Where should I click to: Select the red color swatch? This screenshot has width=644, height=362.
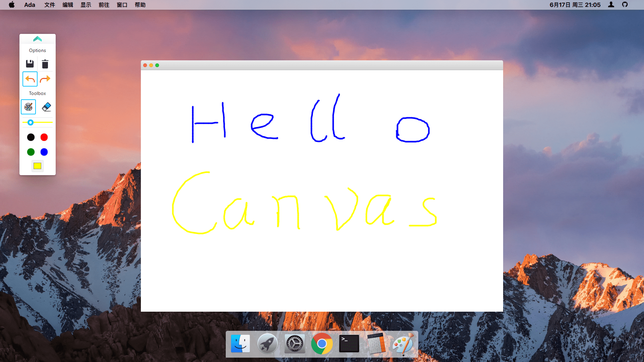tap(44, 137)
